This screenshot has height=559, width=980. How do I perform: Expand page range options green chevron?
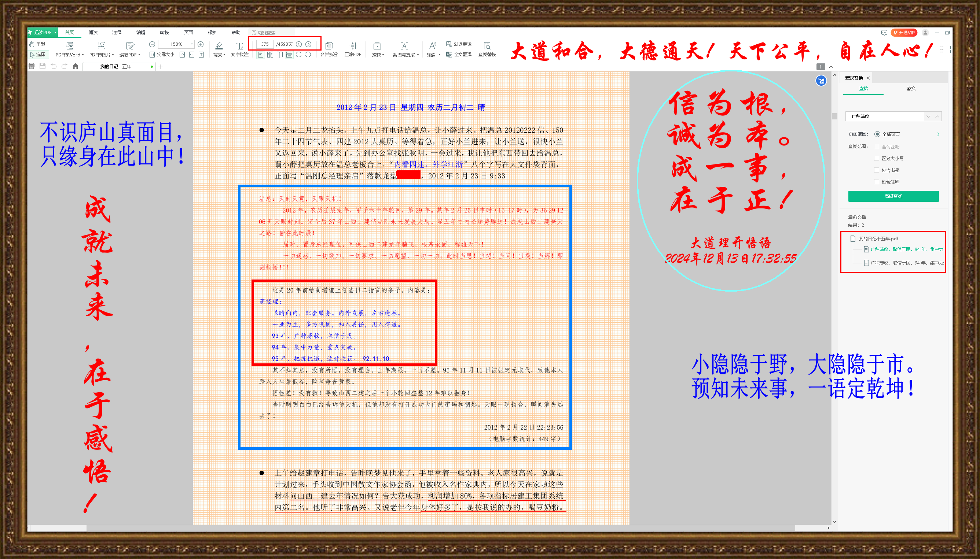pos(938,134)
